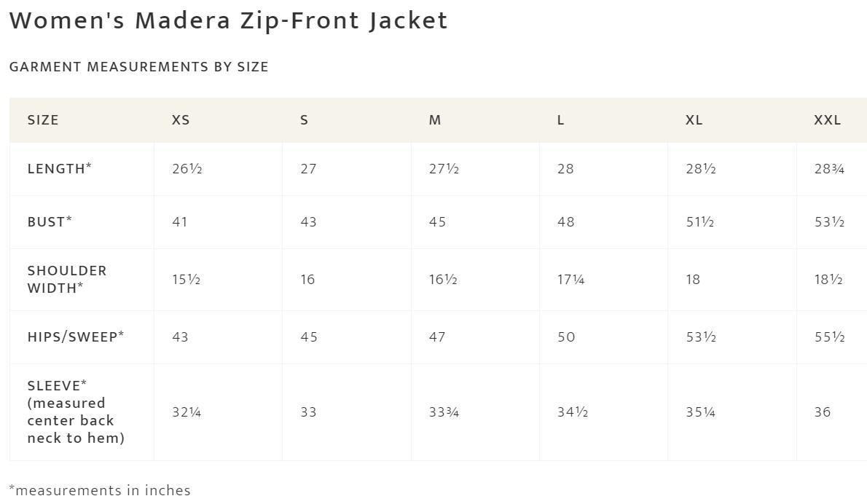Screen dimensions: 867x504
Task: Click the SIZE header cell
Action: point(43,120)
